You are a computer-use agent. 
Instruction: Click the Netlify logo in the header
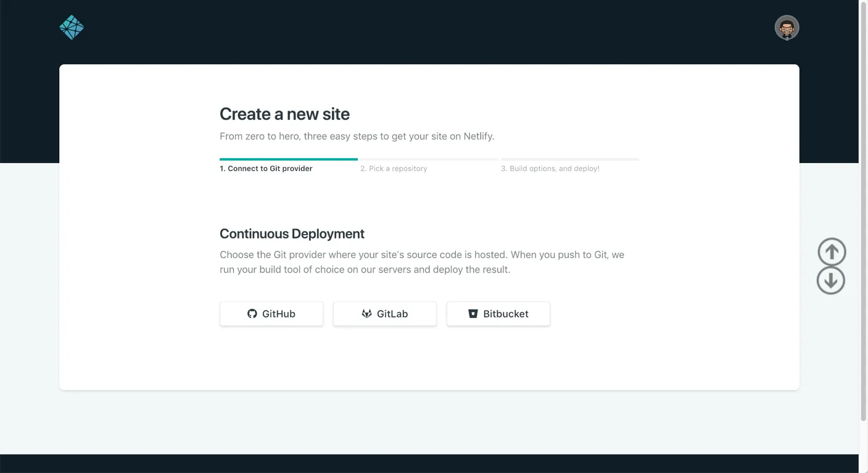[x=72, y=27]
